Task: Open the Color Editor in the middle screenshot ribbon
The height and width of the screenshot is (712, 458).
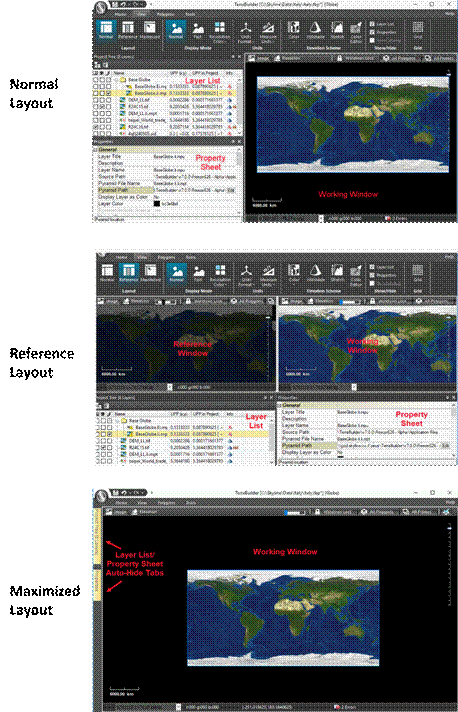Action: point(356,275)
